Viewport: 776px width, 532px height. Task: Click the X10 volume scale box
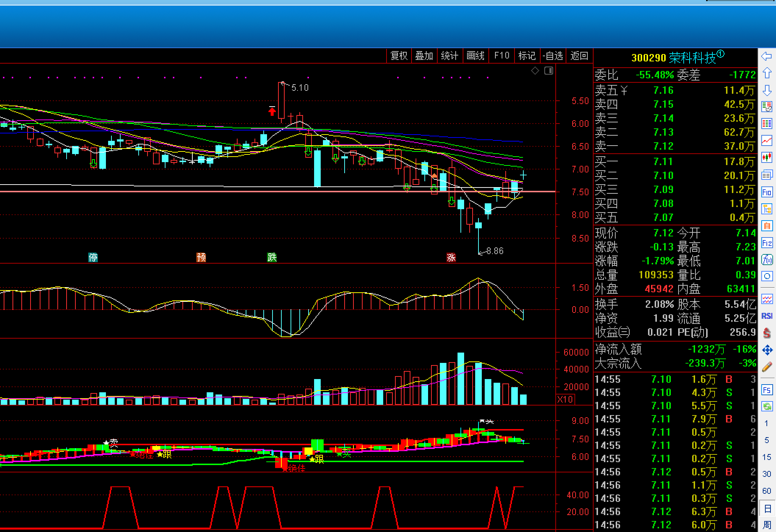(x=565, y=399)
